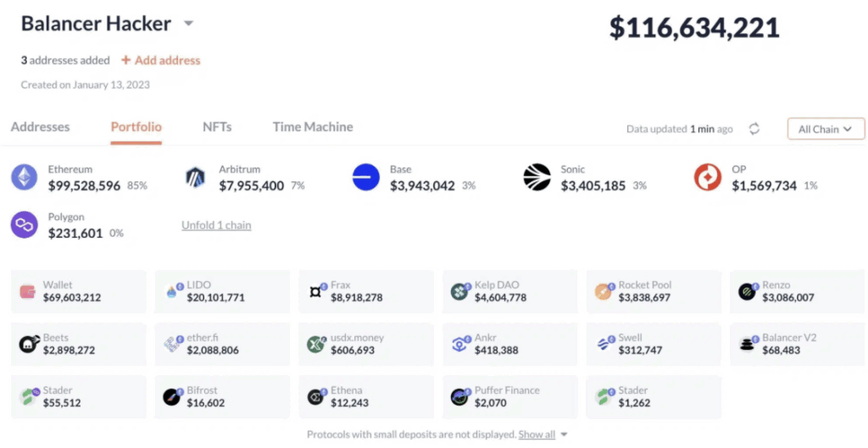
Task: Open the All Chain dropdown
Action: tap(826, 129)
